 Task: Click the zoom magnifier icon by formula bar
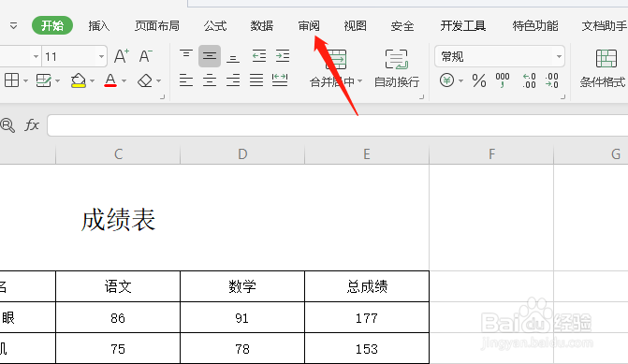tap(7, 125)
